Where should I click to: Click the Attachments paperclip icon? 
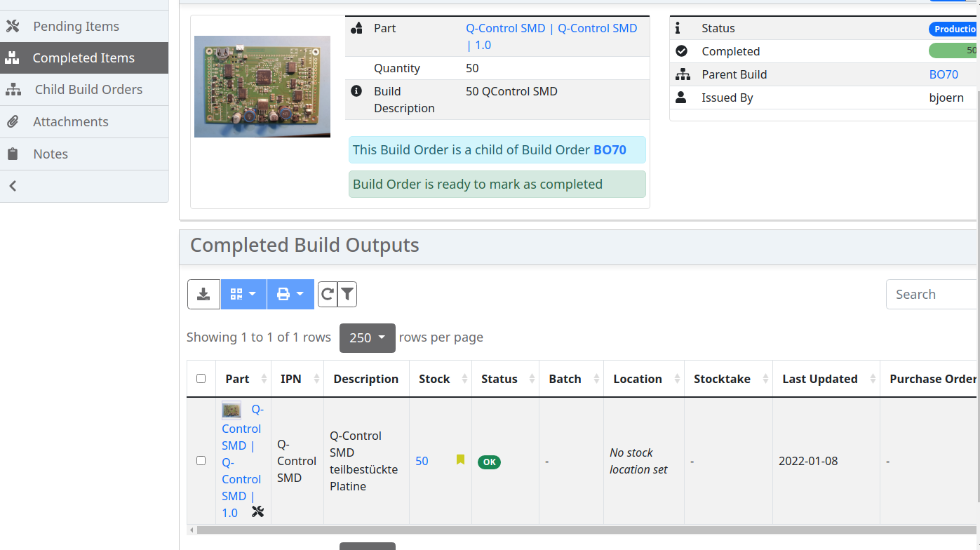click(x=13, y=122)
